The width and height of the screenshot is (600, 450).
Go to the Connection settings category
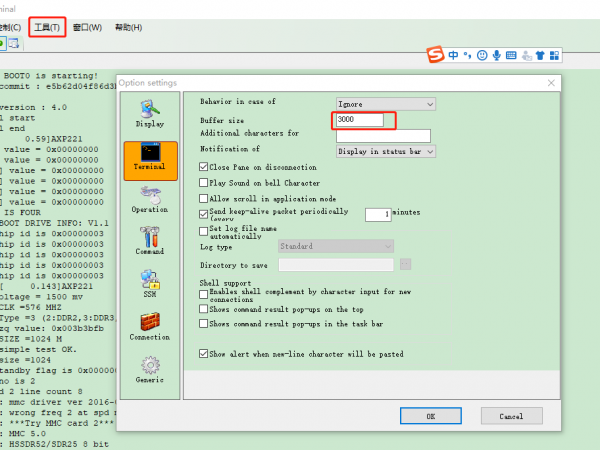click(150, 326)
